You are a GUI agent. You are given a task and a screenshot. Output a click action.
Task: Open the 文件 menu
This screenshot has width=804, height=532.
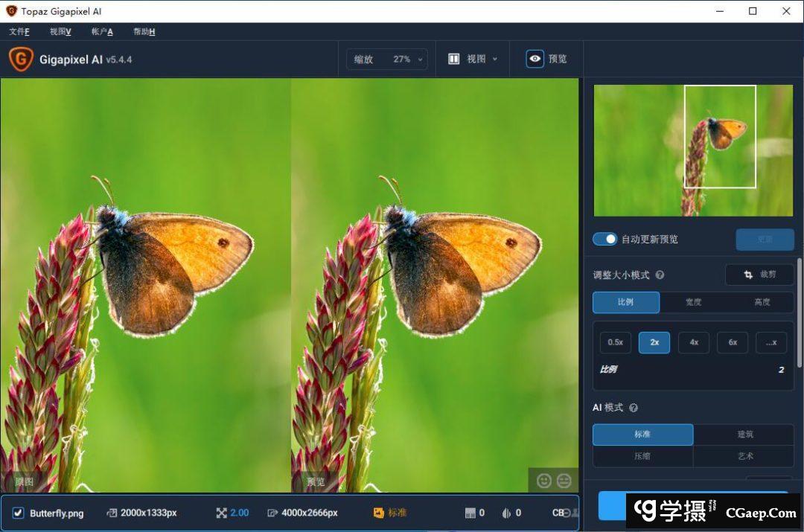(x=19, y=31)
